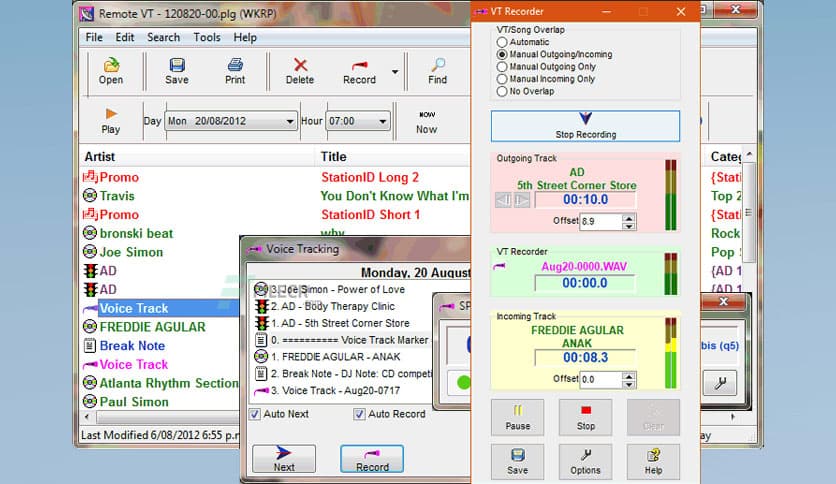
Task: Select Paul Simon playlist row
Action: tap(160, 401)
